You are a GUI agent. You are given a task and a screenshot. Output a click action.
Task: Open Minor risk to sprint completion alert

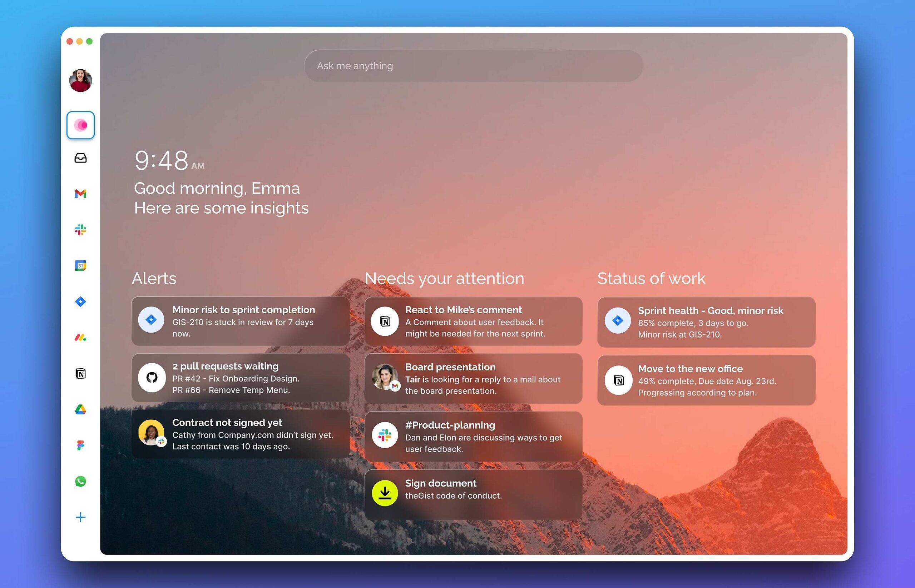pos(240,321)
